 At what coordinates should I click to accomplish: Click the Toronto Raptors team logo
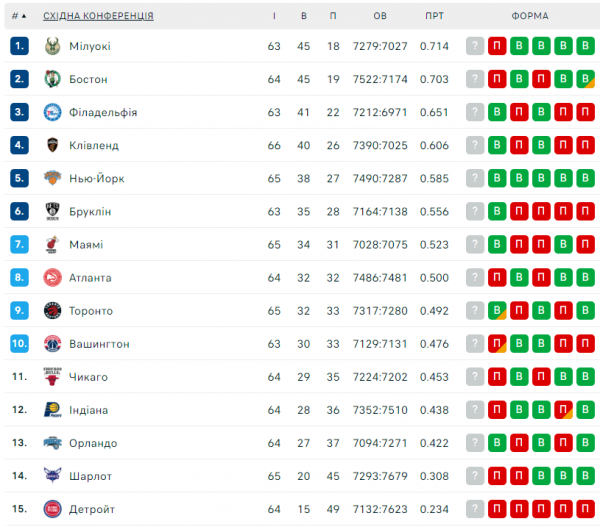[53, 311]
